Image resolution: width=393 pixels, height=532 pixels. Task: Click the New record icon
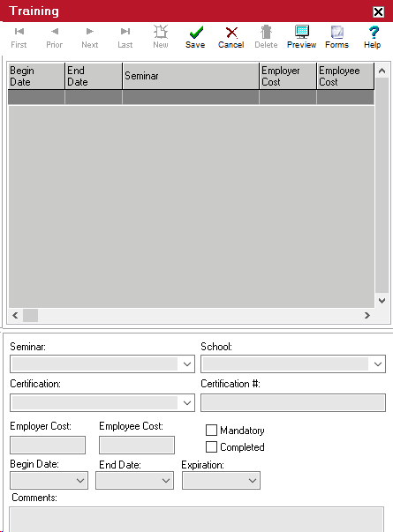pos(161,32)
